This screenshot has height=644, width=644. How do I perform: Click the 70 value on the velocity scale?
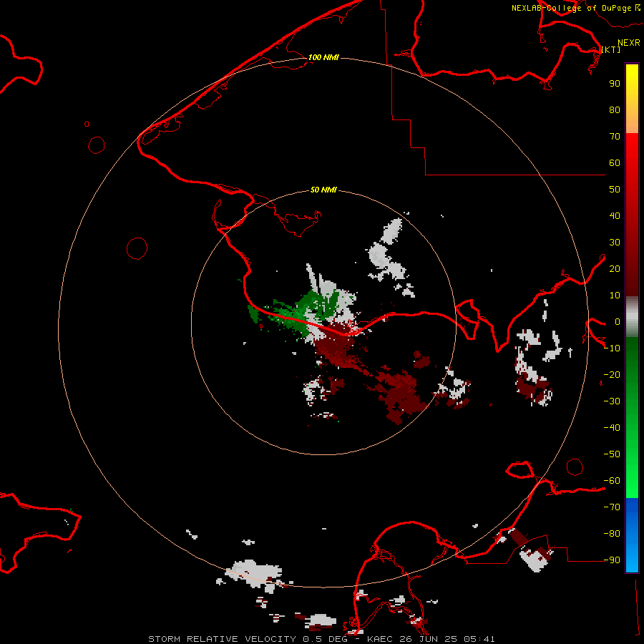(615, 137)
